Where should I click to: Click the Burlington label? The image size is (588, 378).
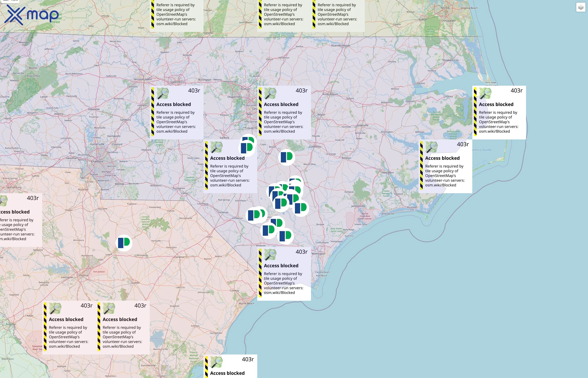click(204, 80)
